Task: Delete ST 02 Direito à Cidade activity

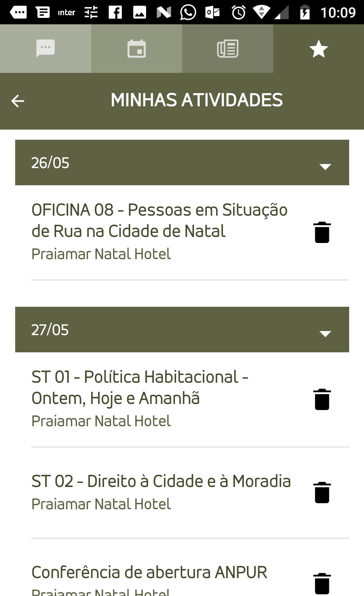Action: click(322, 492)
